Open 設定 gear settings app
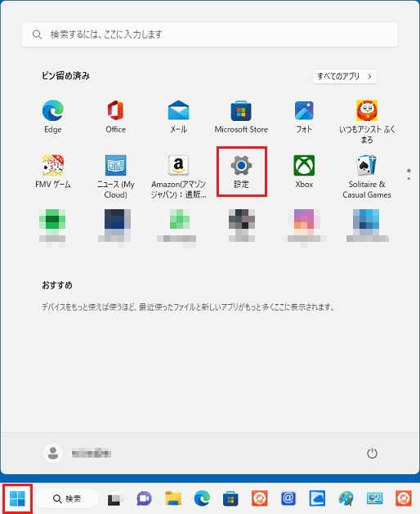This screenshot has width=420, height=514. tap(242, 172)
